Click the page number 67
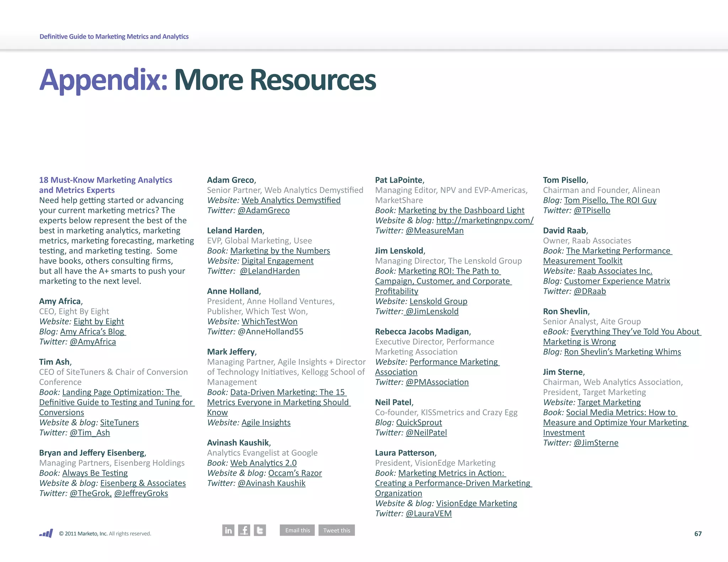The image size is (728, 562). click(698, 534)
